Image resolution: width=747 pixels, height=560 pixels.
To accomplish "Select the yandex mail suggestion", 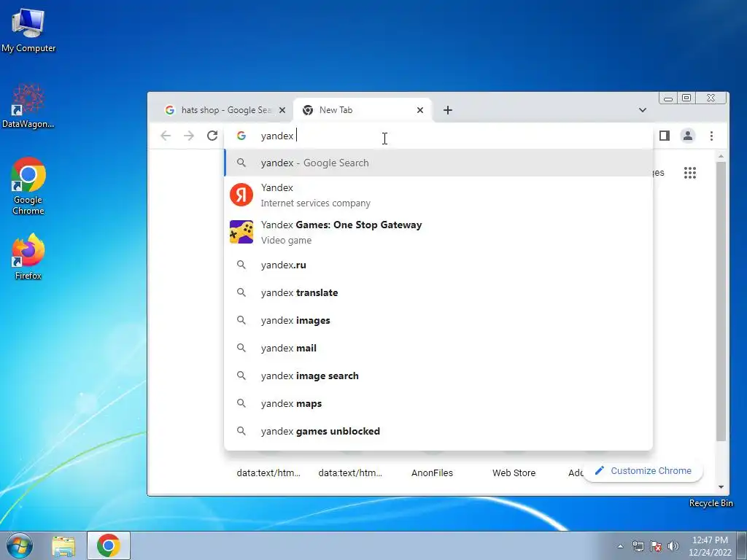I will (438, 348).
